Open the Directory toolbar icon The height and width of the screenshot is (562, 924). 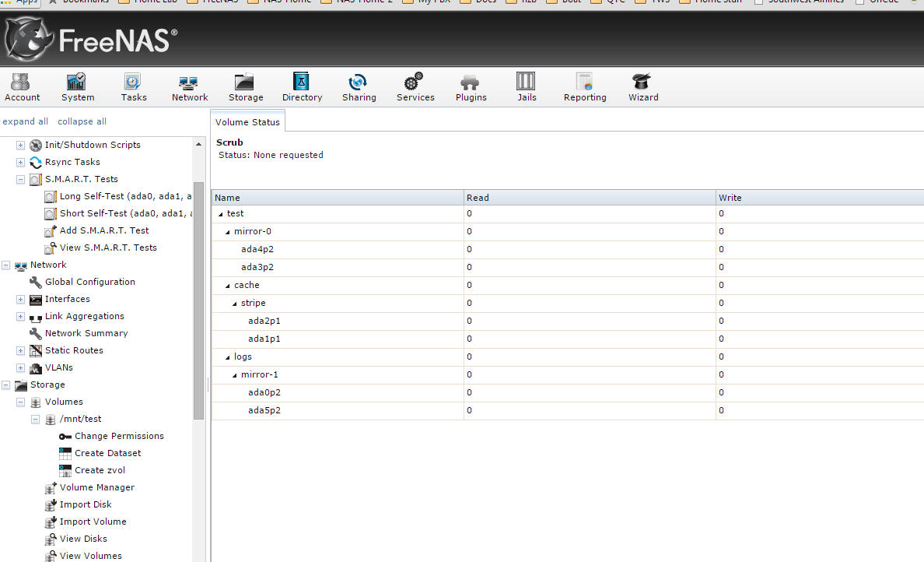click(302, 86)
